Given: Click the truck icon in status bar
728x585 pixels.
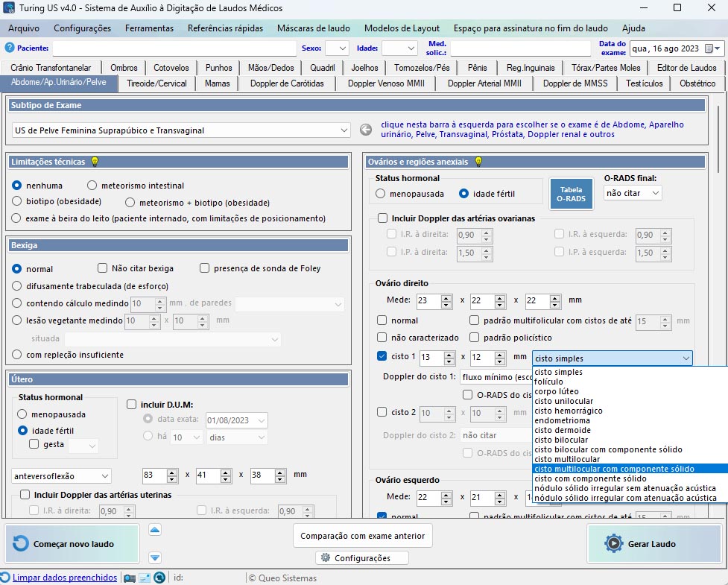Looking at the screenshot, I should point(130,578).
